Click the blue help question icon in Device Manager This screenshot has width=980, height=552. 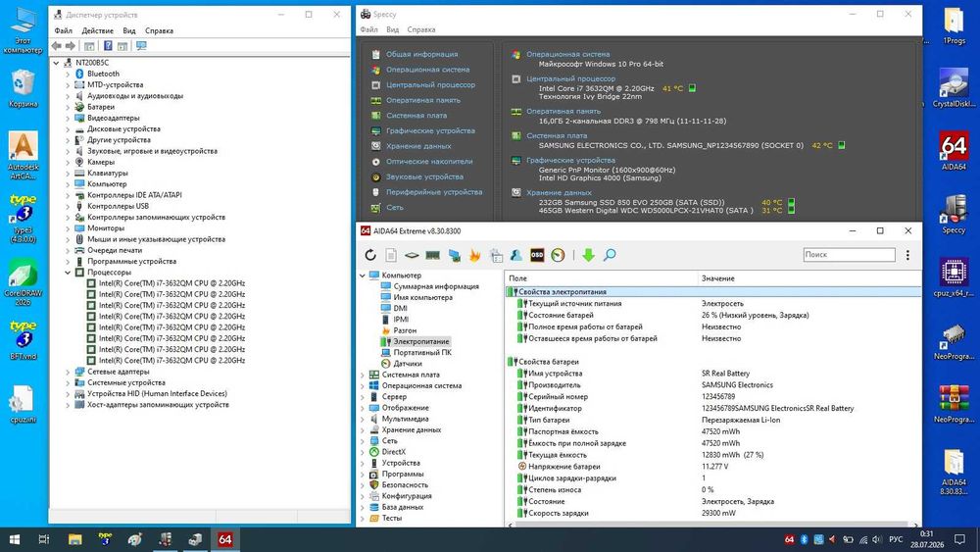tap(108, 46)
